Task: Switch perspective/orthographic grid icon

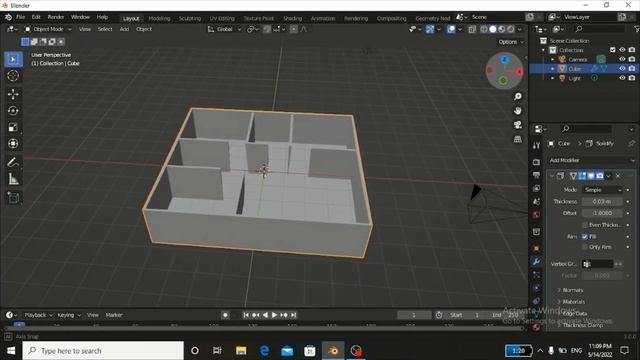Action: coord(518,139)
